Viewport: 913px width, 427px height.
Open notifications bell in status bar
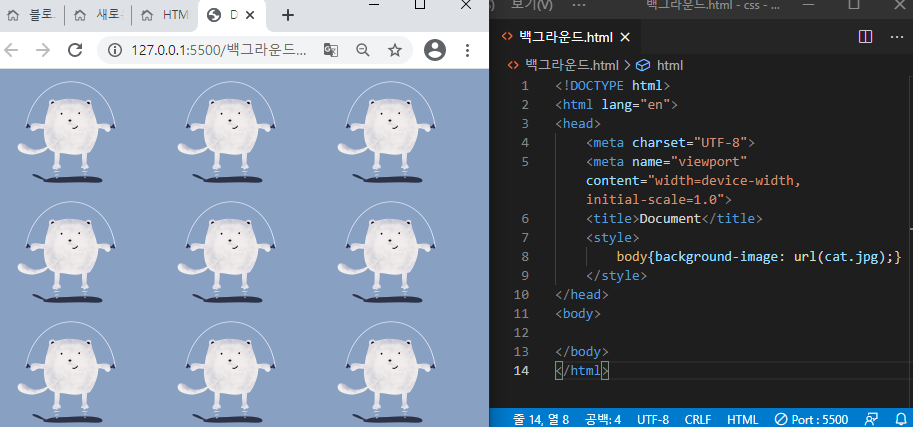click(x=900, y=419)
